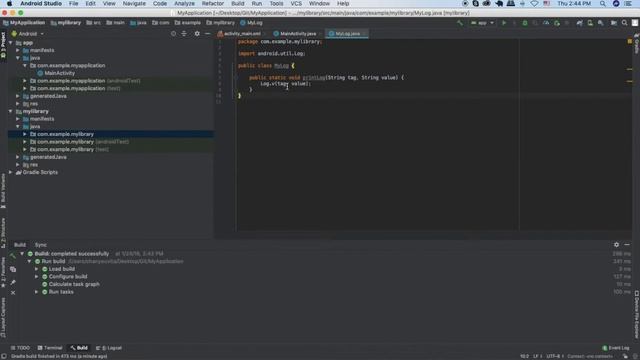The image size is (640, 360).
Task: Expand the Load build step
Action: pos(36,269)
